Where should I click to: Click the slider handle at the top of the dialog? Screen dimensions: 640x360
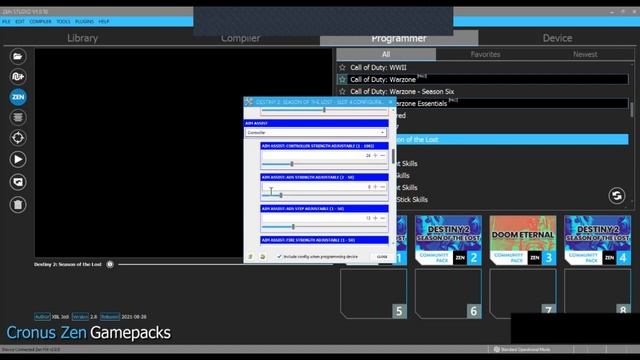(324, 110)
